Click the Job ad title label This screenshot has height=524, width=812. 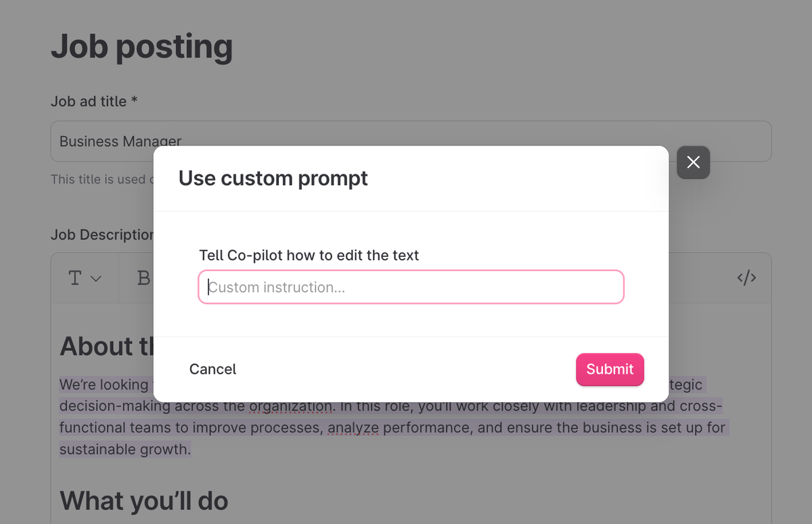(x=94, y=101)
